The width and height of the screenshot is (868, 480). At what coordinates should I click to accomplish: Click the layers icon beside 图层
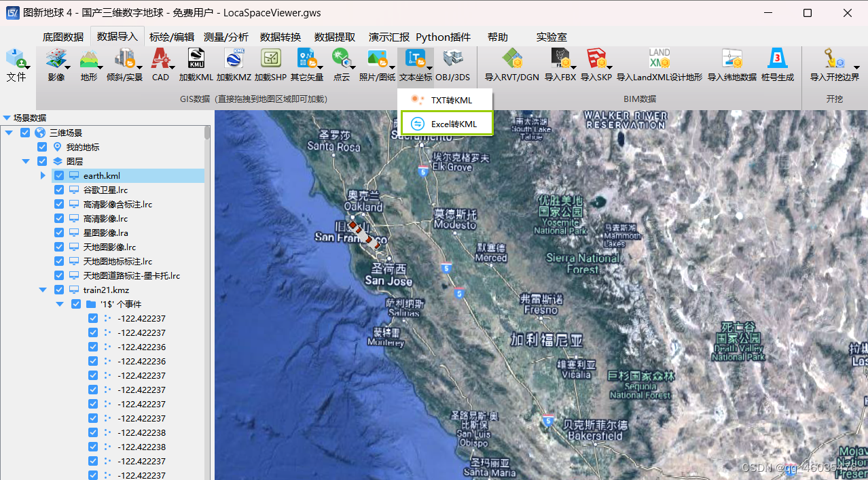(58, 161)
